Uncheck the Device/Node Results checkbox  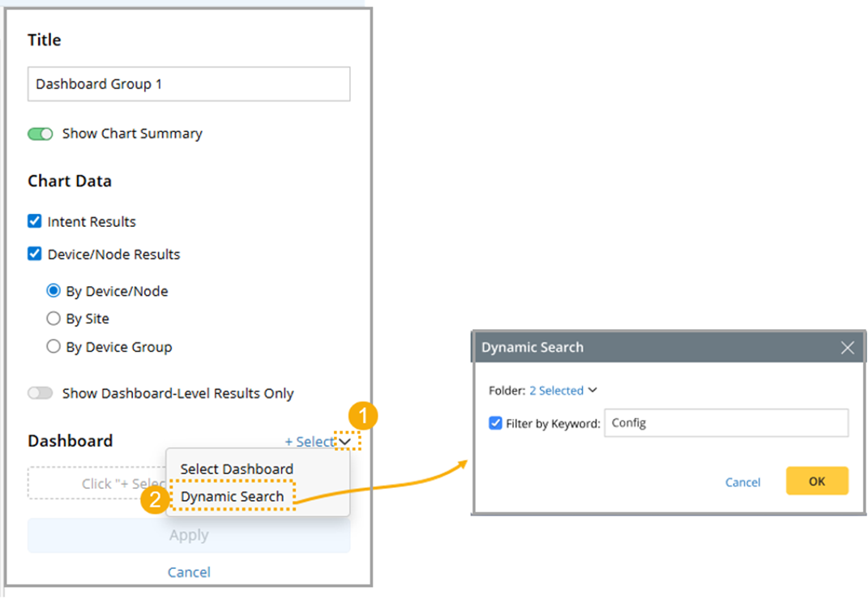point(35,254)
